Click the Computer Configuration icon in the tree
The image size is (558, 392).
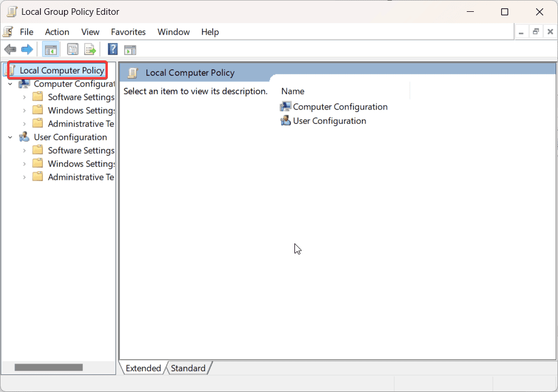point(24,84)
